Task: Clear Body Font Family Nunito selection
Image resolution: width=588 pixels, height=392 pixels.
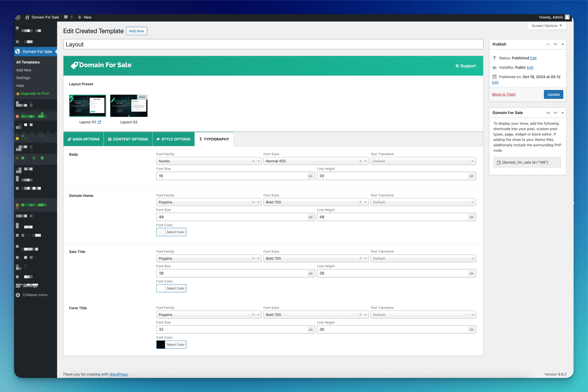Action: click(253, 161)
